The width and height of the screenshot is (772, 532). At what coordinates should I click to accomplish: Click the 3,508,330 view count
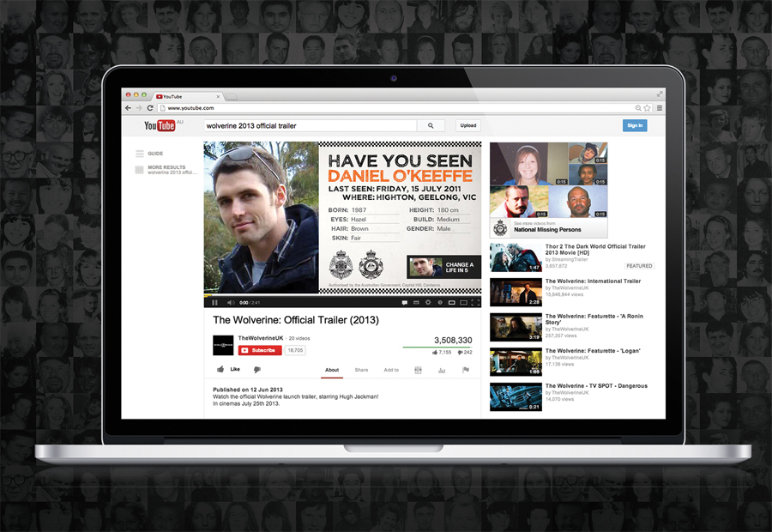pos(453,341)
